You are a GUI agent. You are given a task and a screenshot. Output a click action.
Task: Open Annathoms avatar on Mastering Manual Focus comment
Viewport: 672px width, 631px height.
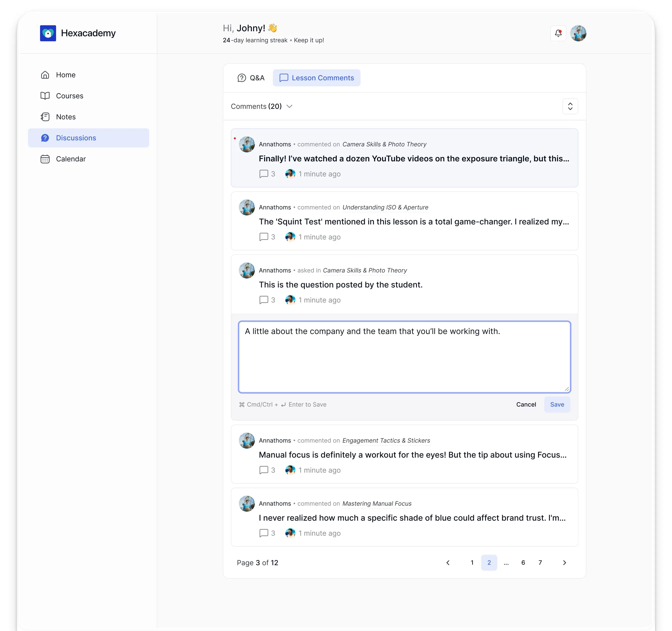[247, 504]
